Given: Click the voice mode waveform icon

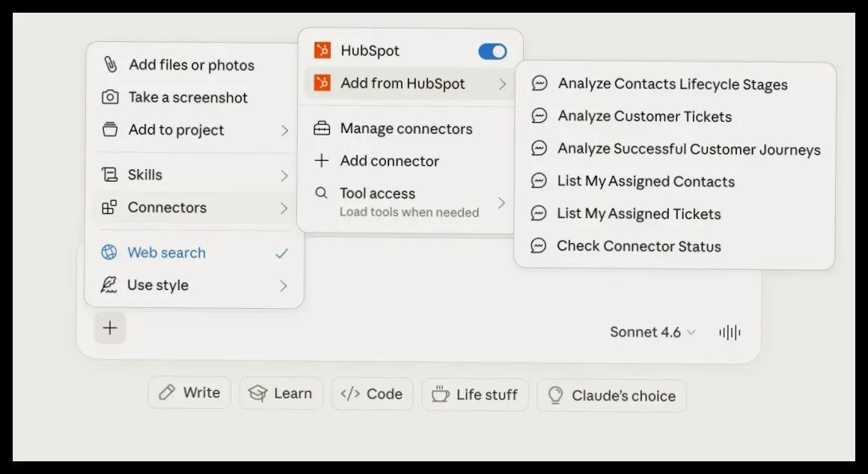Looking at the screenshot, I should point(730,333).
